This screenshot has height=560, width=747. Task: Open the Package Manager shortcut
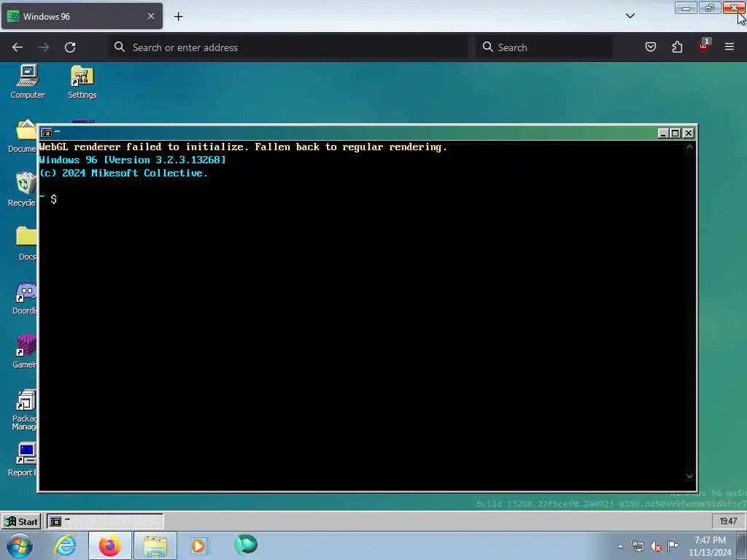click(x=25, y=410)
